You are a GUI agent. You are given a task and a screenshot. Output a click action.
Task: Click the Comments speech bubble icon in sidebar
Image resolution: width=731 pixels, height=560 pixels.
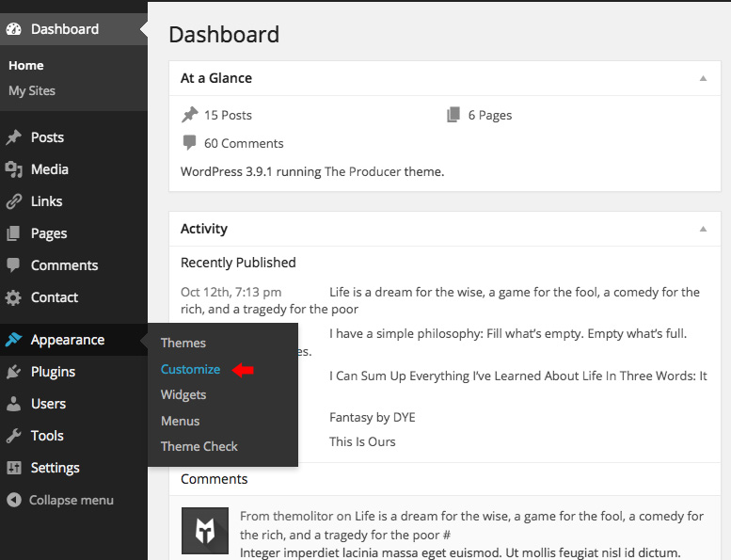click(x=13, y=265)
